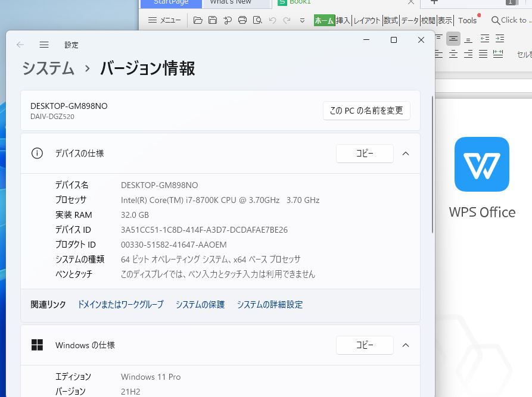Click the device ID 3A51CC51-1C8D-414F-A3D7-DCDAFAE7BE26
Screen dimensions: 532x397
(204, 230)
